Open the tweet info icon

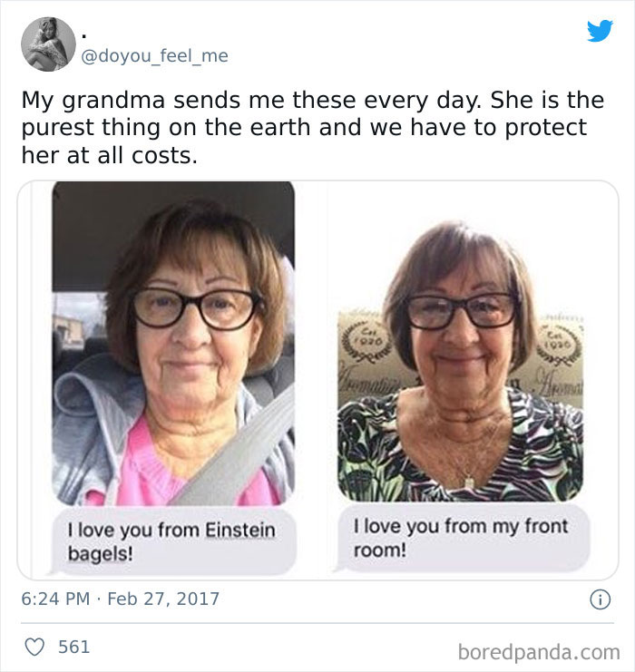coord(598,599)
